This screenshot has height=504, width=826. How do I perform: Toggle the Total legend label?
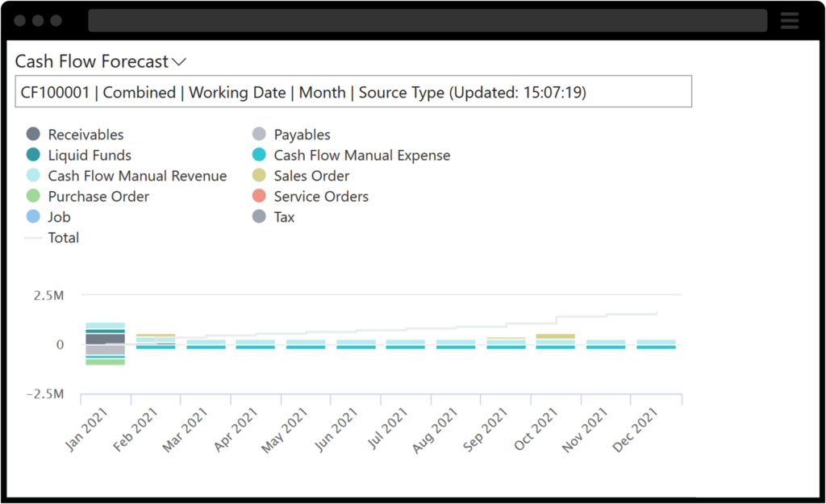point(63,238)
